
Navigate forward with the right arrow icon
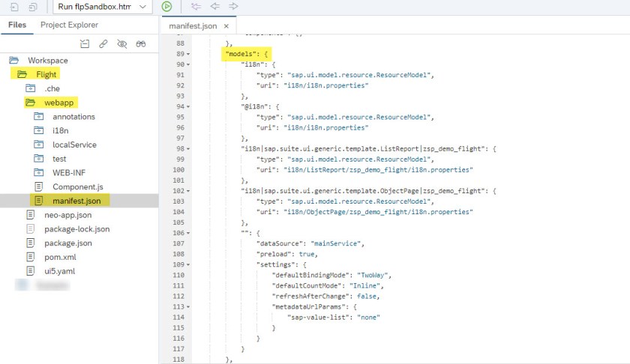[x=233, y=7]
